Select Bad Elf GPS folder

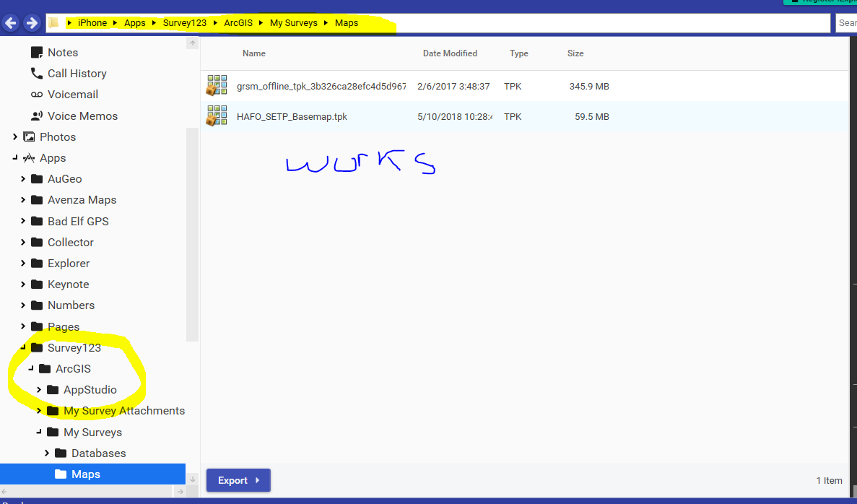(78, 222)
